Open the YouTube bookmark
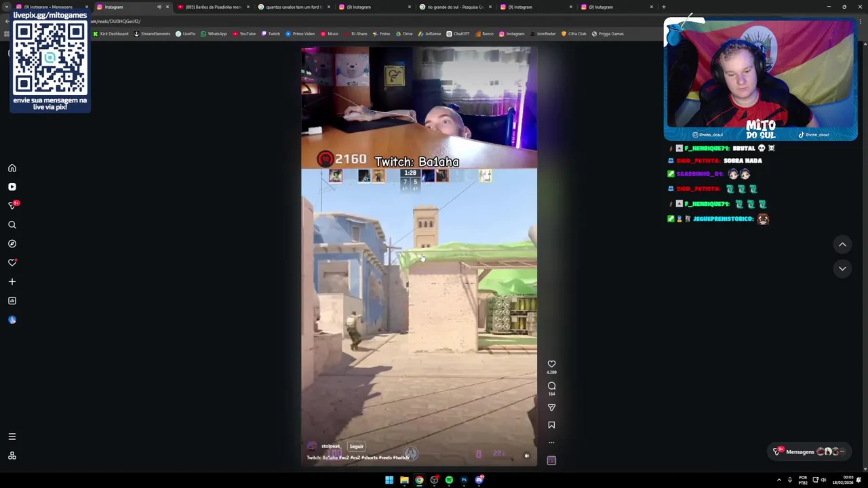 point(244,34)
